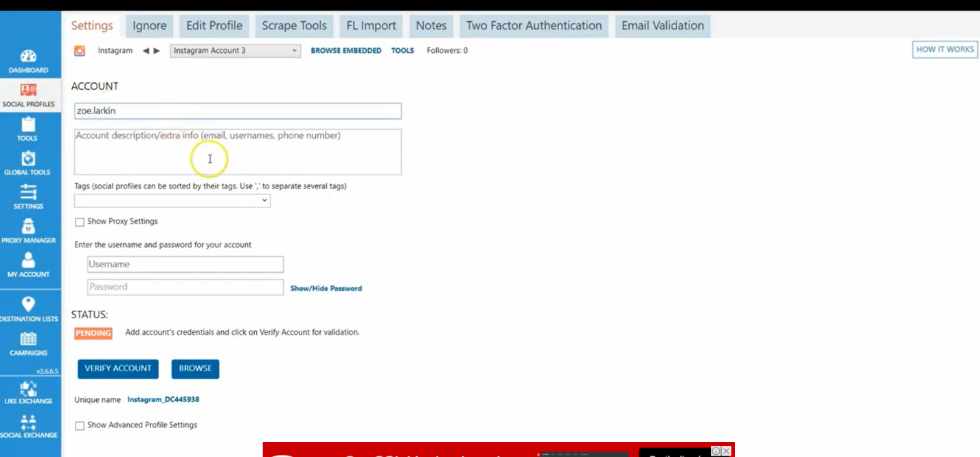Screen dimensions: 980x457
Task: Switch to the Ignore tab
Action: [x=150, y=25]
